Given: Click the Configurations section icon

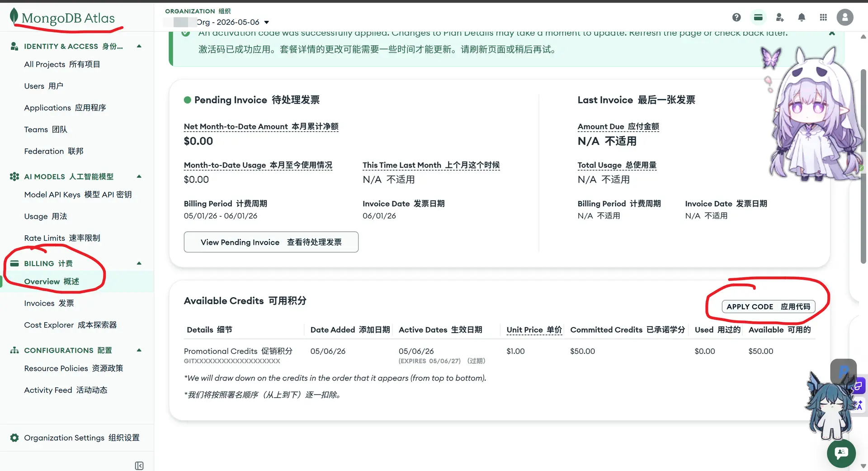Looking at the screenshot, I should [x=14, y=350].
